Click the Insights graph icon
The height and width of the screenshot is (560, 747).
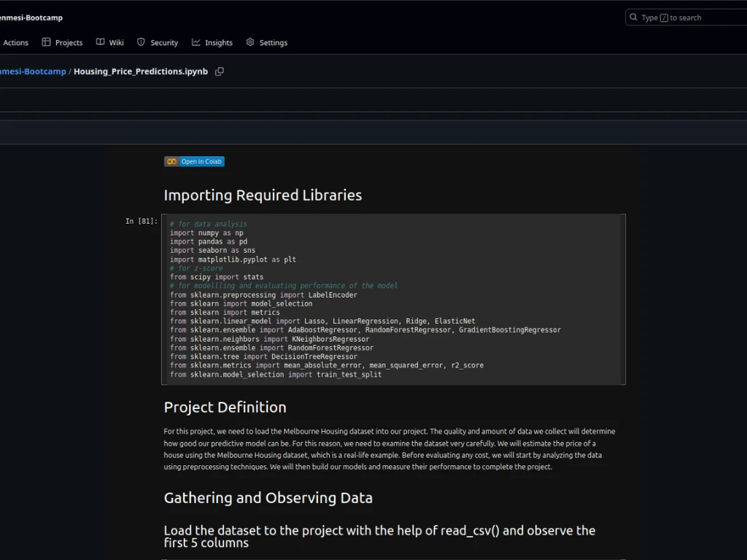click(196, 42)
